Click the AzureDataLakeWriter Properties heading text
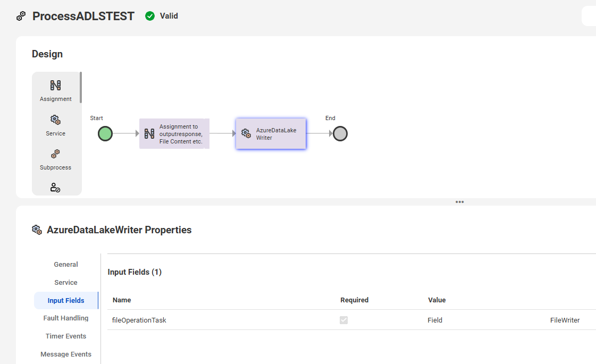This screenshot has width=596, height=364. coord(119,230)
